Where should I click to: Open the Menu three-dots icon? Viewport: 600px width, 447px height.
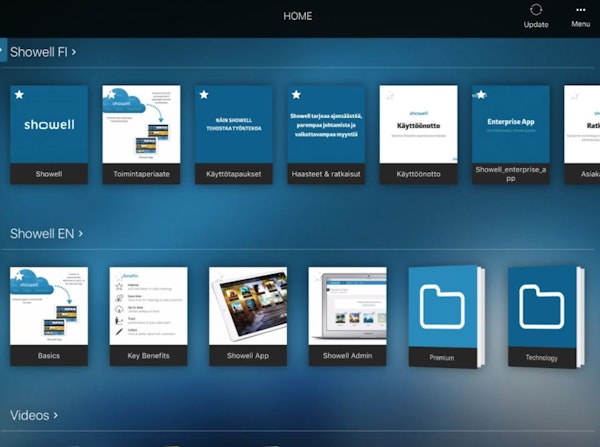580,10
